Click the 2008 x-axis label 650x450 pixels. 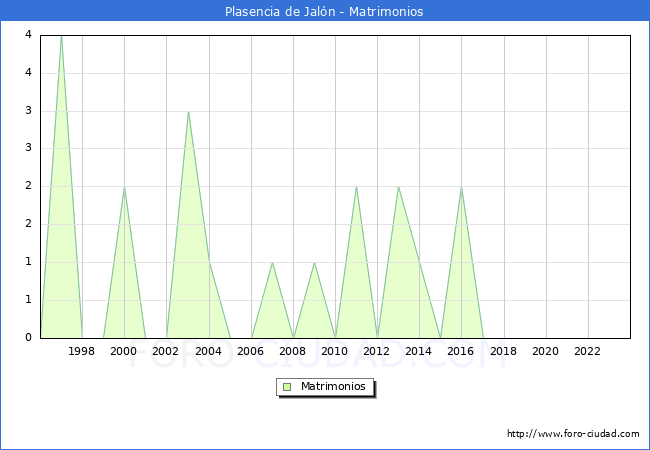(293, 351)
